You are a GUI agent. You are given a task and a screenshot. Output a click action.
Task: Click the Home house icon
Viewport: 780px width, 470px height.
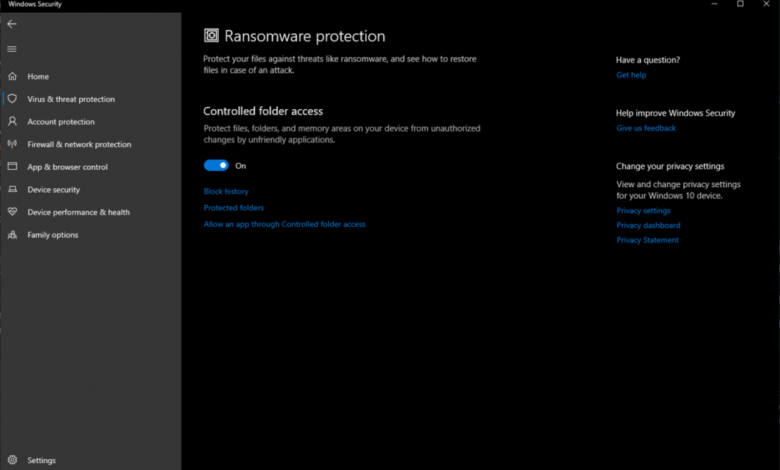(x=12, y=76)
